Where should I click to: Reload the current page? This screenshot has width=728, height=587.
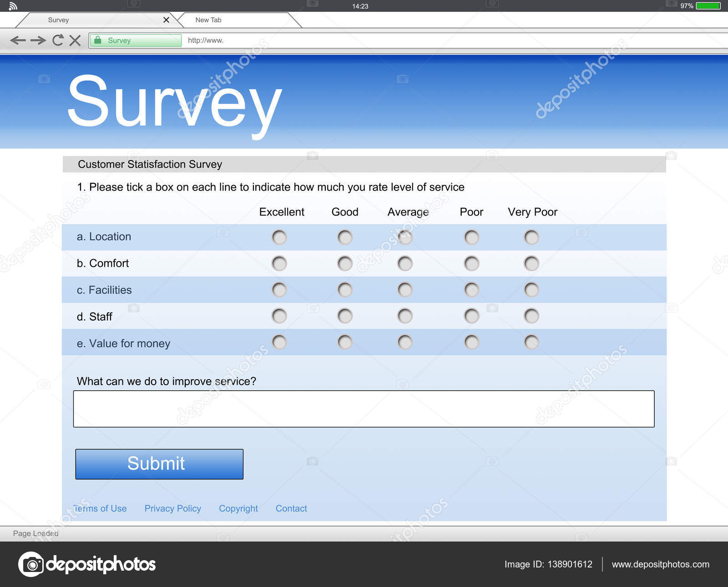pos(58,40)
